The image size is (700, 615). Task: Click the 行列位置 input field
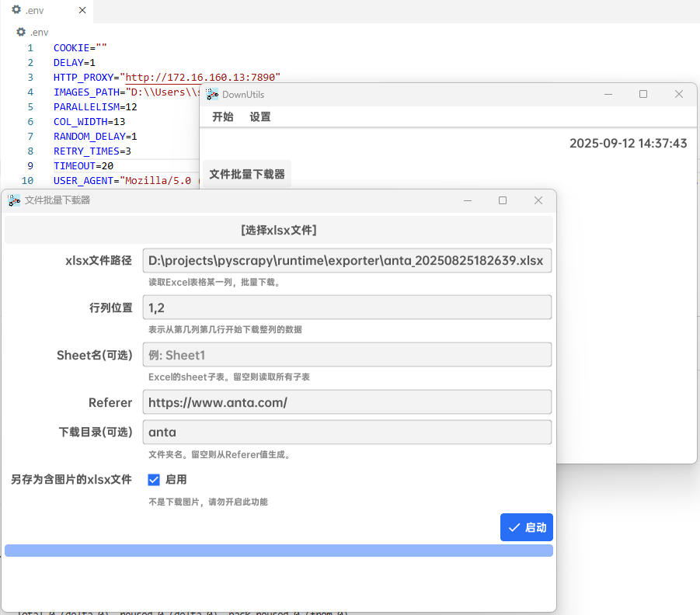[x=347, y=307]
